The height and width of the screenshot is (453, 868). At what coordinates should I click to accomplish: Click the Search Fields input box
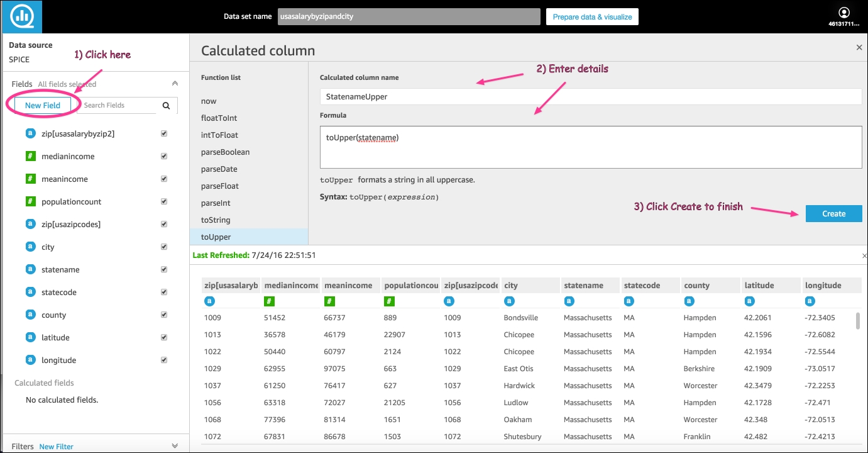click(x=118, y=105)
